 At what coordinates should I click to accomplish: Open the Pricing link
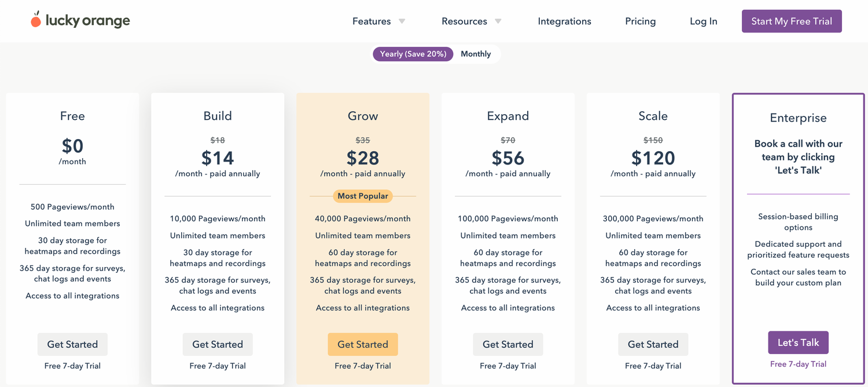tap(641, 21)
